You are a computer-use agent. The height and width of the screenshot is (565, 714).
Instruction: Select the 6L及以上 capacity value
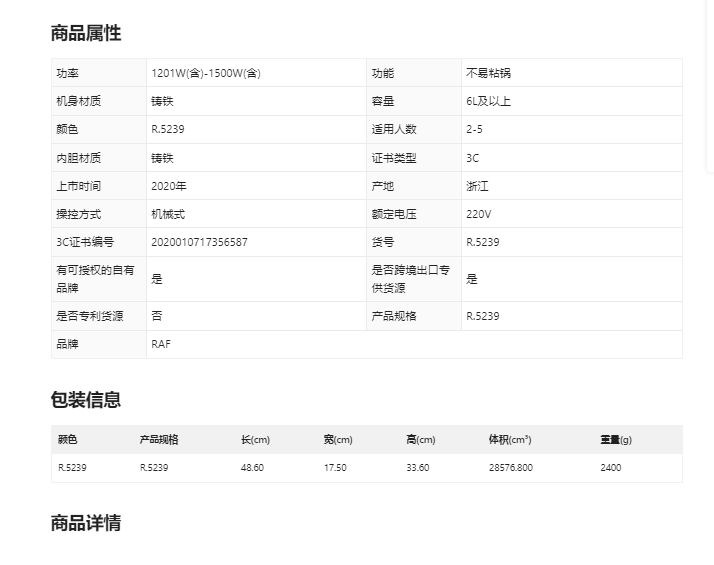(488, 101)
